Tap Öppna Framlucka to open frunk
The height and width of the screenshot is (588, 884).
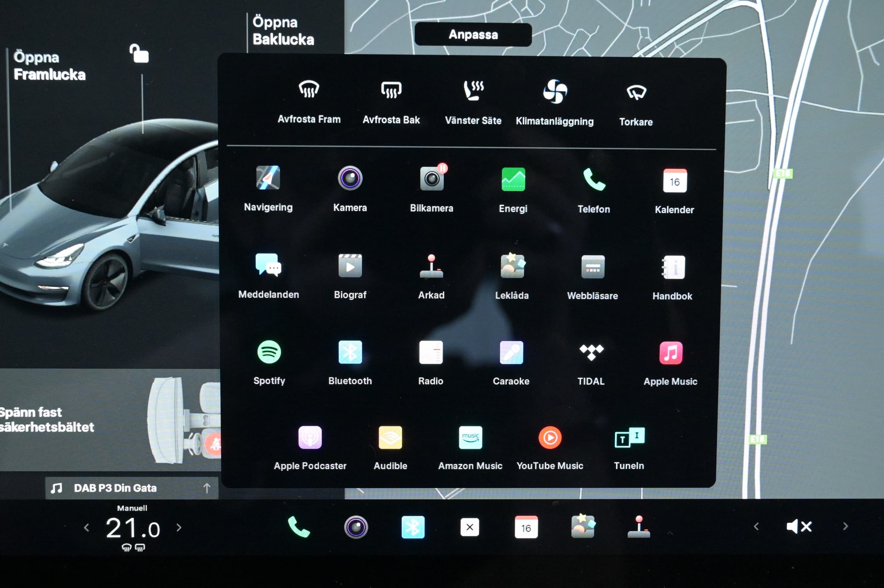click(50, 66)
